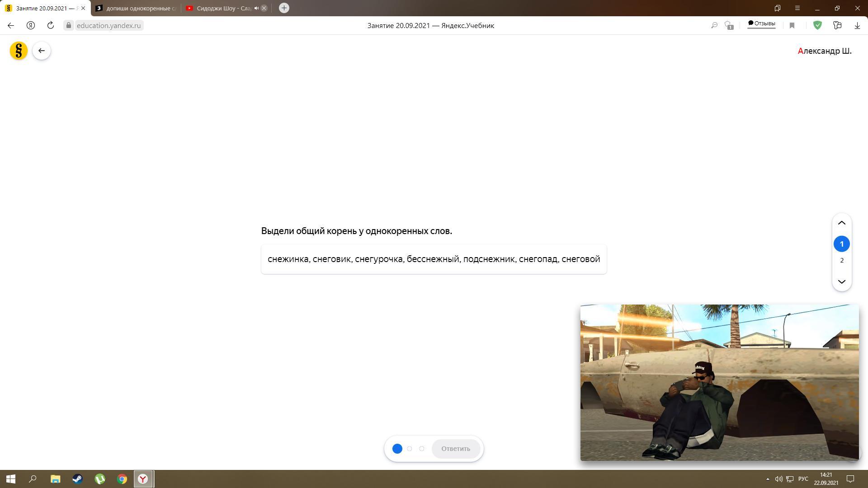Bookmark this page
The height and width of the screenshot is (488, 868).
[x=792, y=26]
